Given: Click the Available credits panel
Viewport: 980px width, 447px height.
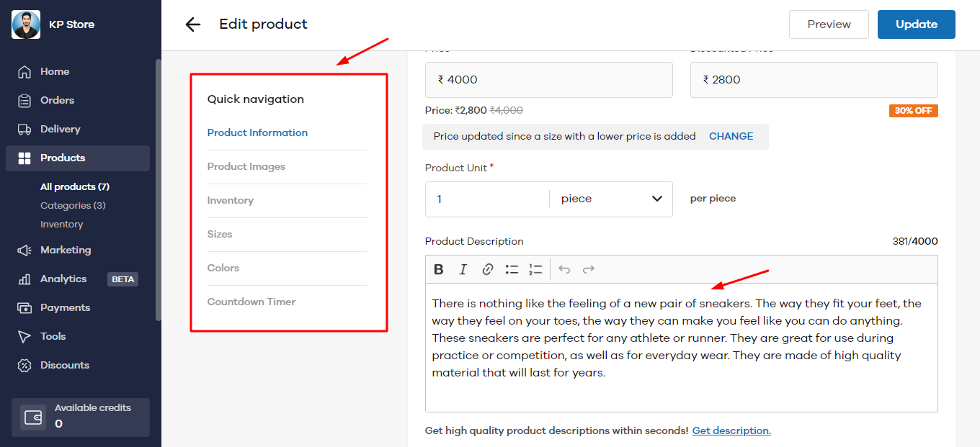Looking at the screenshot, I should coord(81,417).
